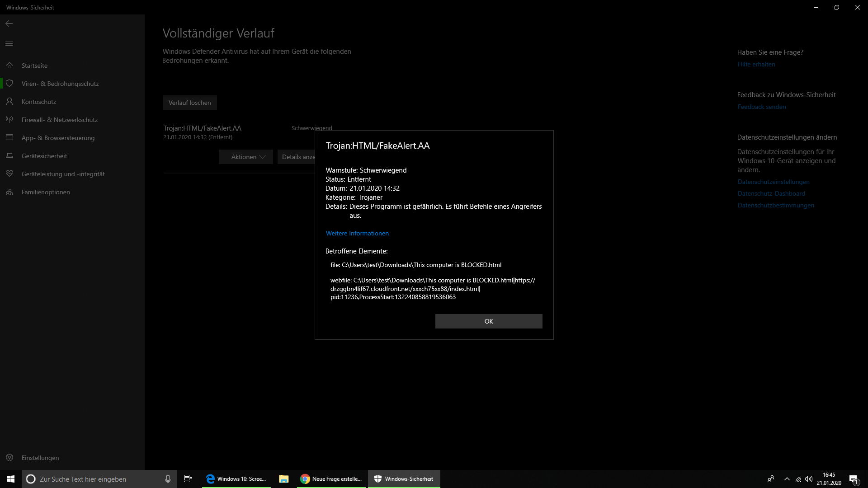The width and height of the screenshot is (868, 488).
Task: Click the Hilfe erhalten link
Action: (x=756, y=64)
